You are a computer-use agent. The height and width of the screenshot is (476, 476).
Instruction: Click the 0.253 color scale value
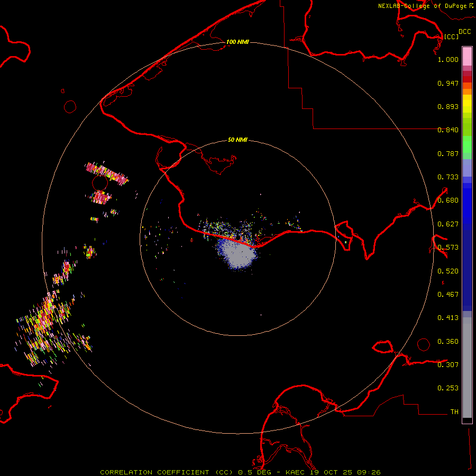click(448, 388)
